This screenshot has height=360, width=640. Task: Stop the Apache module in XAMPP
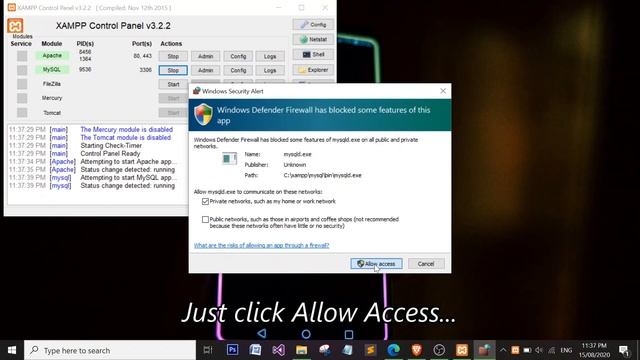click(x=173, y=56)
